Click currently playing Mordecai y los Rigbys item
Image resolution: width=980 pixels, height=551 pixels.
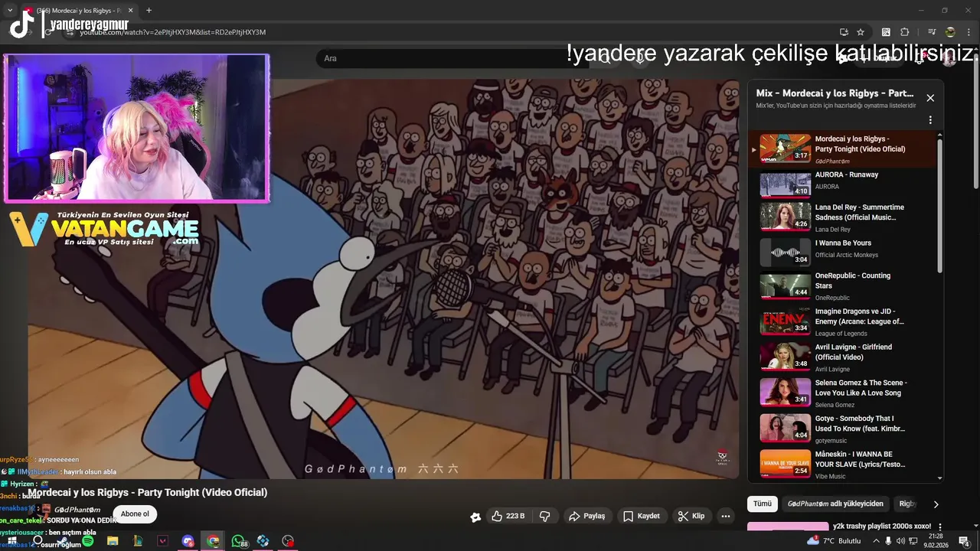pyautogui.click(x=842, y=149)
